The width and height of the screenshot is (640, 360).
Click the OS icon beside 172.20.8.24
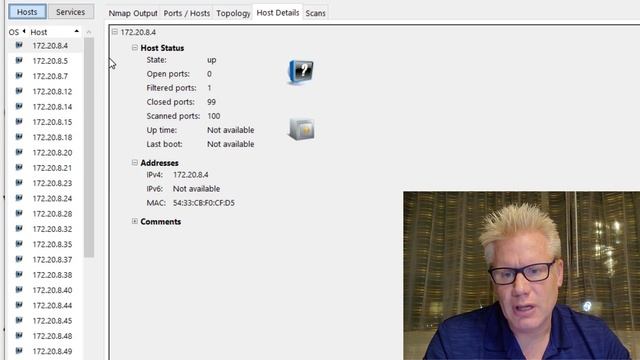pos(19,198)
